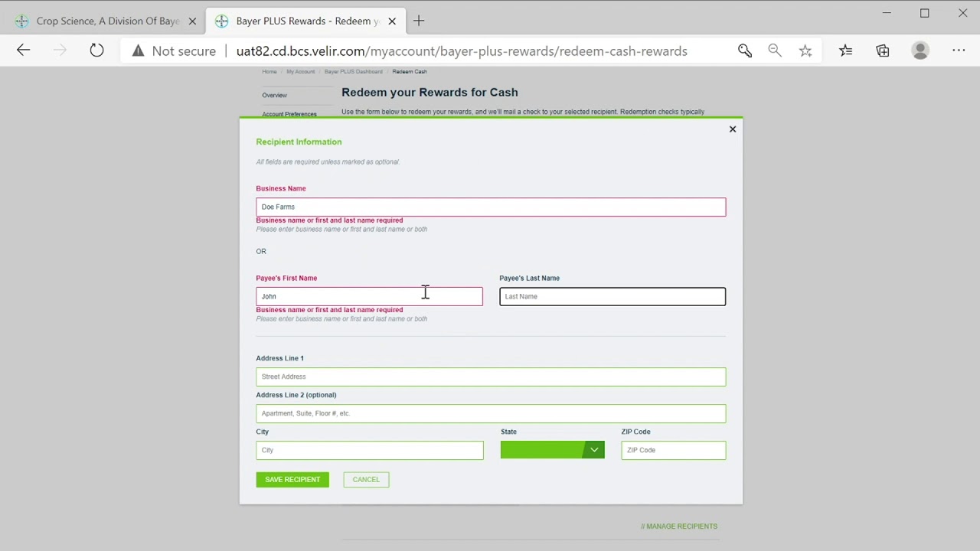Viewport: 980px width, 551px height.
Task: Click the error message under Business Name
Action: (329, 220)
